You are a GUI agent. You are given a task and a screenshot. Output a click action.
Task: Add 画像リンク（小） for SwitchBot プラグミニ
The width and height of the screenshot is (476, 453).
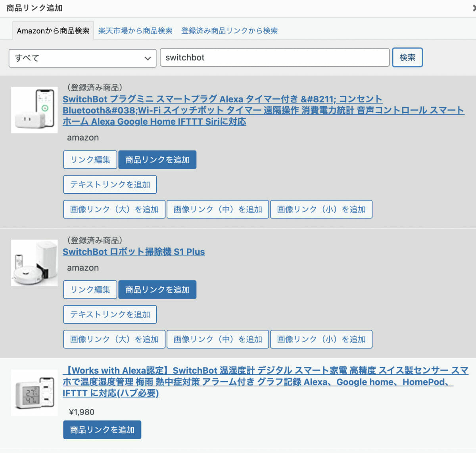321,209
